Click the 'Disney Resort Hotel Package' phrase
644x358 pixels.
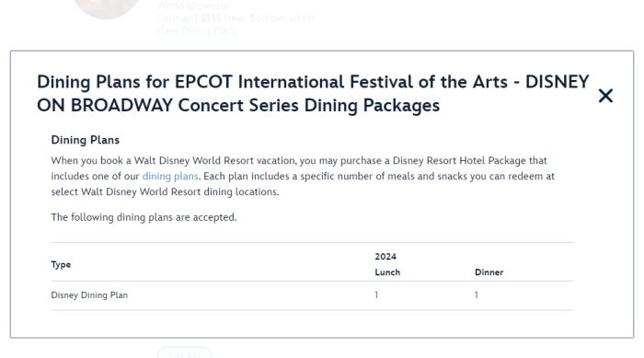(459, 161)
